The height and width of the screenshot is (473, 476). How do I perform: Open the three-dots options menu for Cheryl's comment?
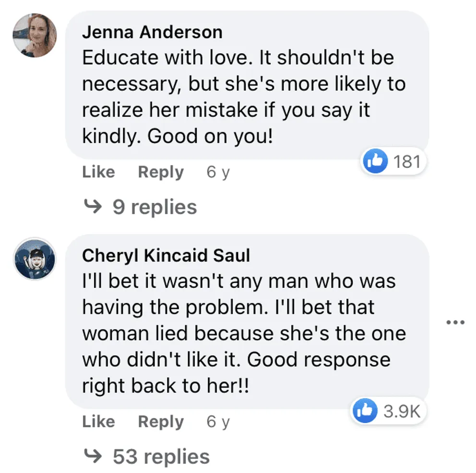455,322
